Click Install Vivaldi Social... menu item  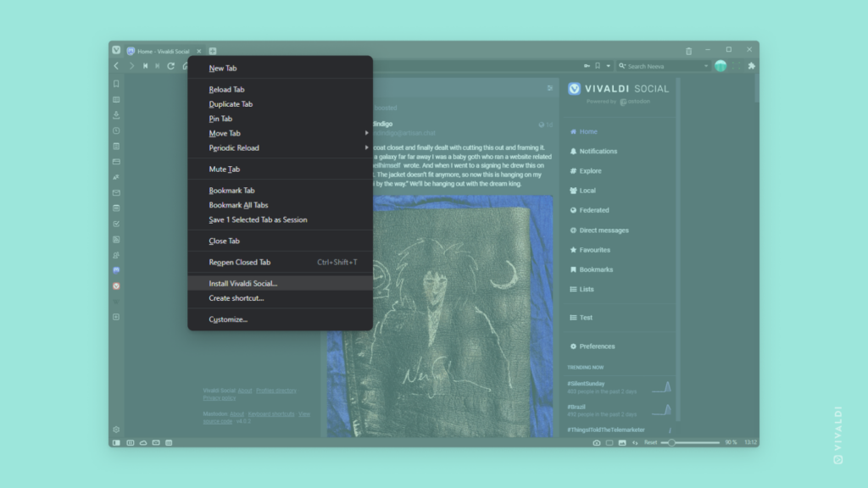[280, 283]
